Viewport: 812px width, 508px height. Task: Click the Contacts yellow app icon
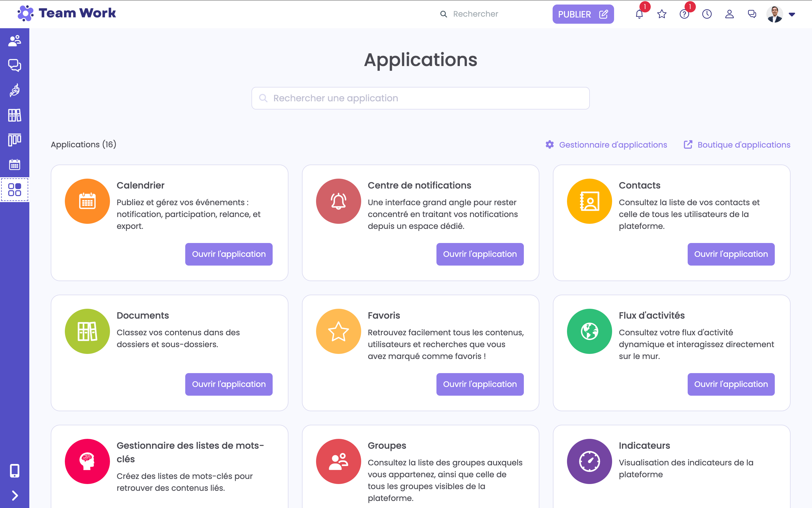(590, 201)
